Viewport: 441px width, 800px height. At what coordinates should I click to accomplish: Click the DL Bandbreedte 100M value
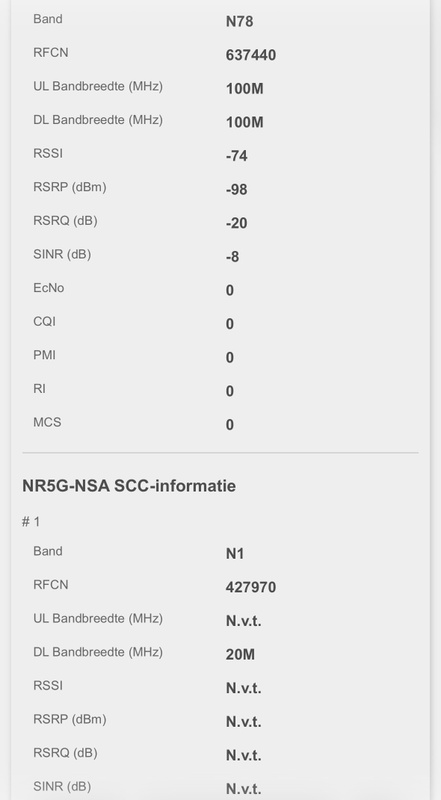point(244,122)
